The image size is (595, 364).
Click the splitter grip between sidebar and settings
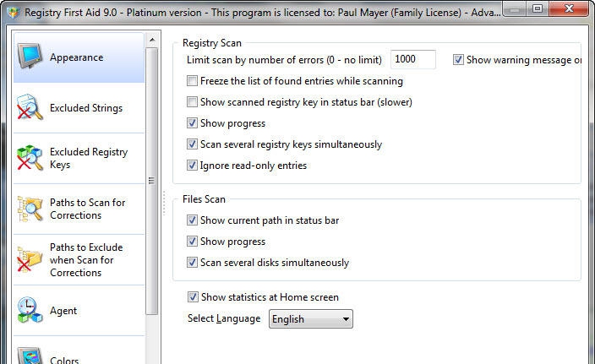click(x=164, y=203)
